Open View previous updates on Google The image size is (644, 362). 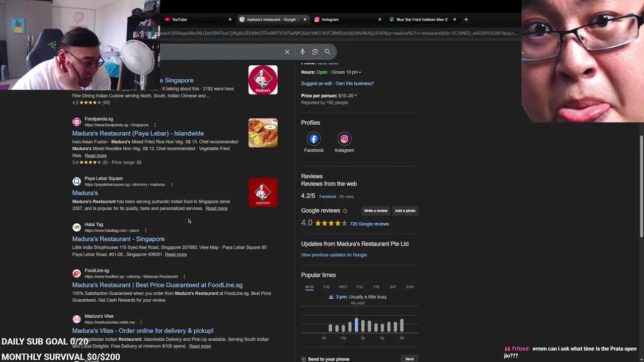(334, 255)
